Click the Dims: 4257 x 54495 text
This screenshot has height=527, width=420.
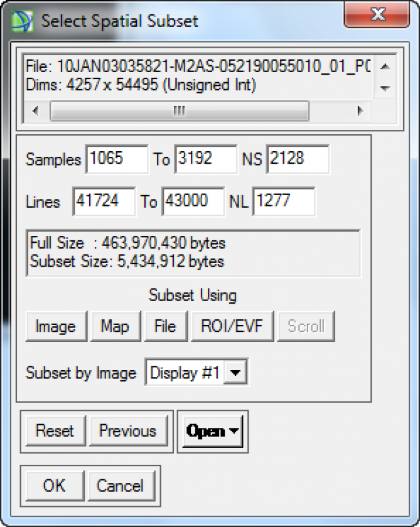pyautogui.click(x=141, y=85)
